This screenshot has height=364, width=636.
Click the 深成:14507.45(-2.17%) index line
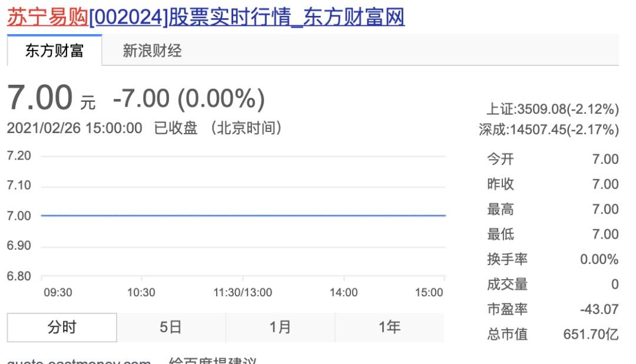pyautogui.click(x=549, y=130)
